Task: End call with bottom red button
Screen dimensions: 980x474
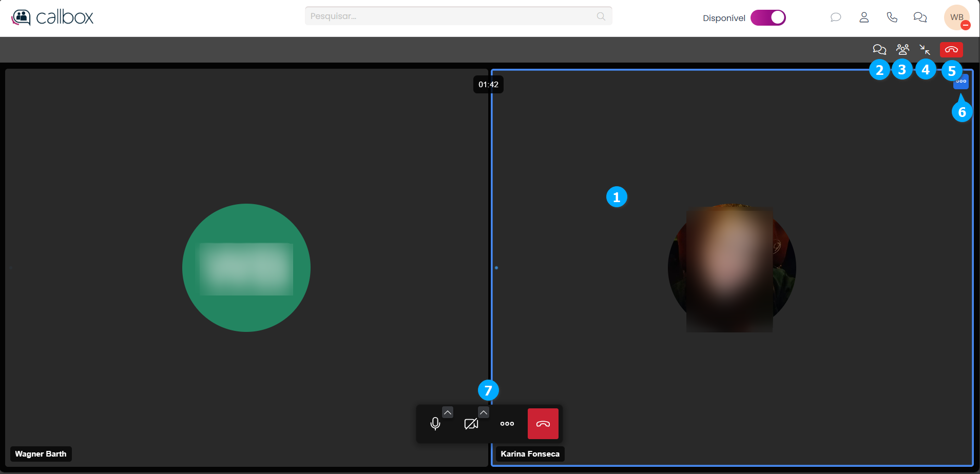Action: 543,424
